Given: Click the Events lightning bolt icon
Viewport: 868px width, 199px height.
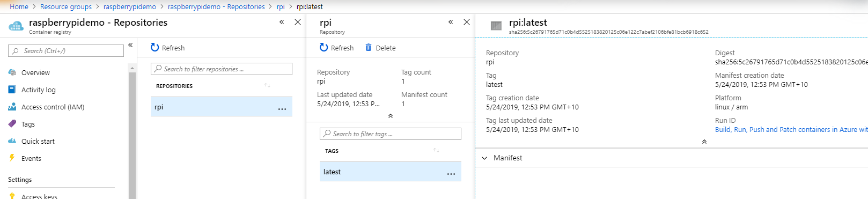Looking at the screenshot, I should point(12,158).
